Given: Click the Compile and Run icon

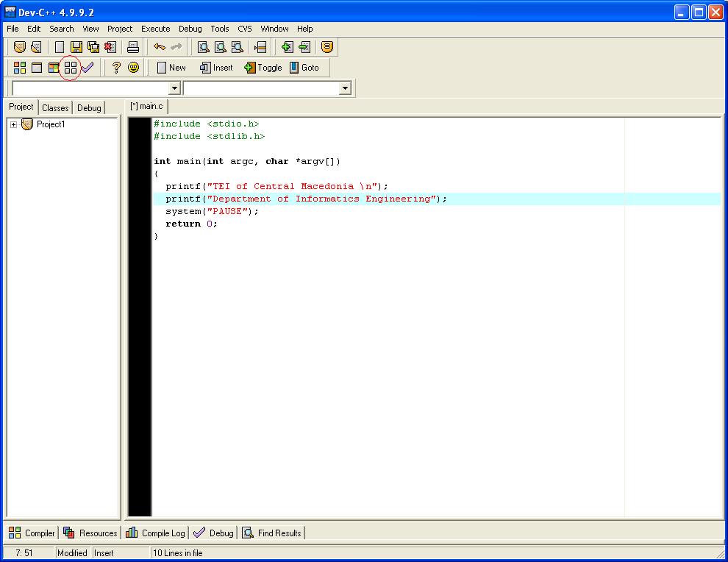Looking at the screenshot, I should pos(54,68).
